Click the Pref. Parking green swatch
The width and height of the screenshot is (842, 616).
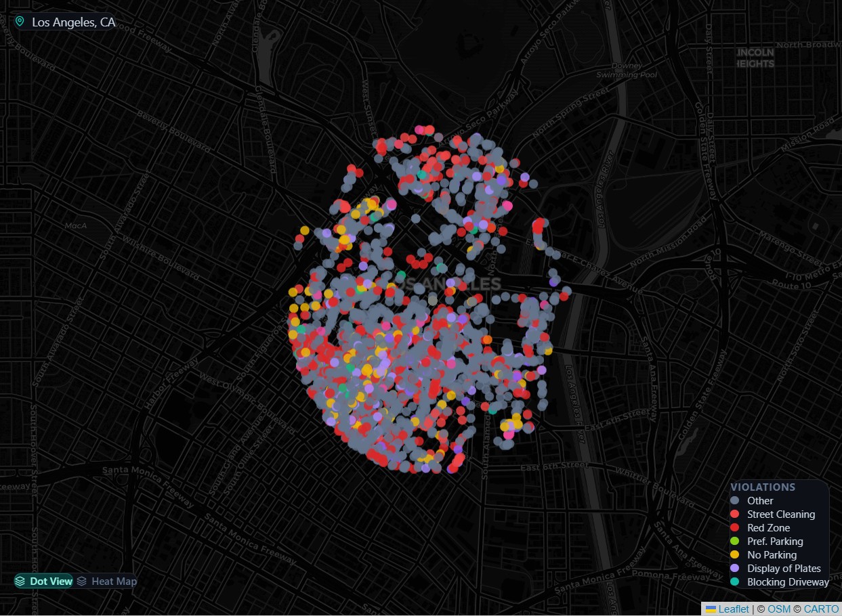pos(735,541)
